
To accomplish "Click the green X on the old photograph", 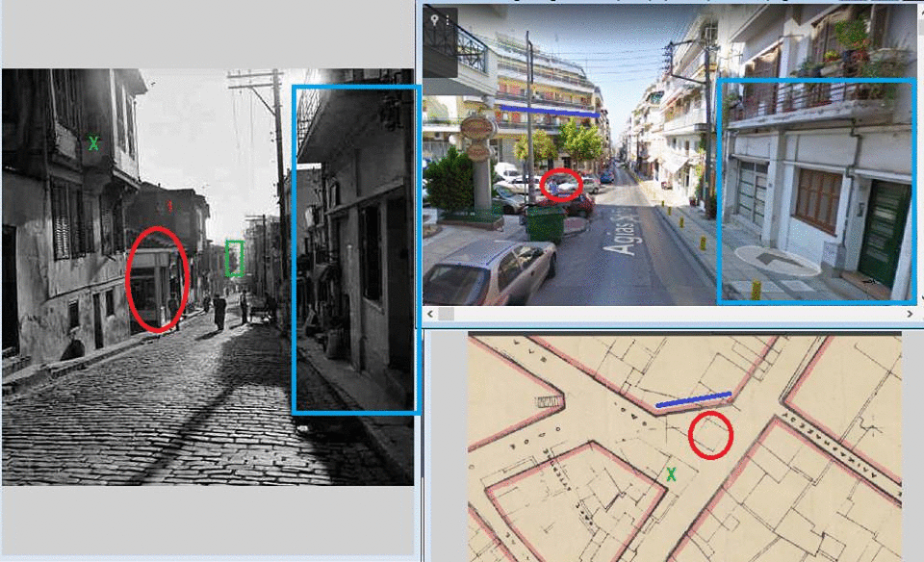I will click(93, 143).
